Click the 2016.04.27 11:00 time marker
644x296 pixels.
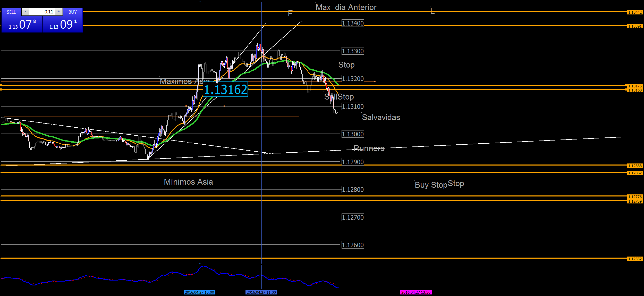point(261,292)
